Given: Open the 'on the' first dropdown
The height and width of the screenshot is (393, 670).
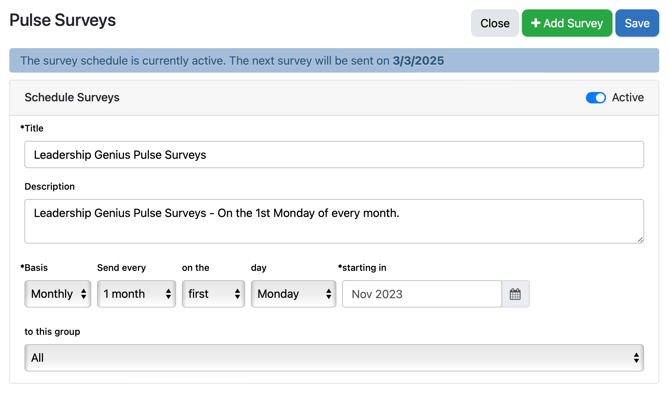Looking at the screenshot, I should coord(213,294).
